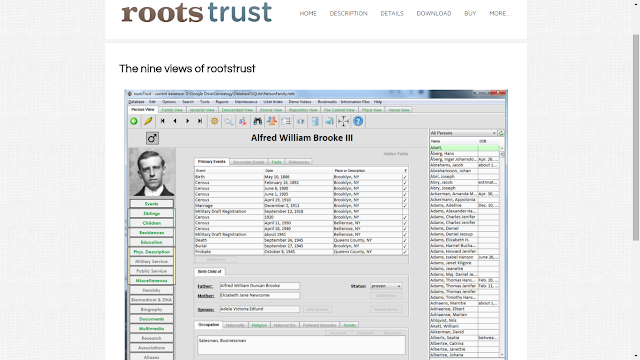The height and width of the screenshot is (360, 640).
Task: Click the blue folder-shaped toolbar icon
Action: click(329, 121)
